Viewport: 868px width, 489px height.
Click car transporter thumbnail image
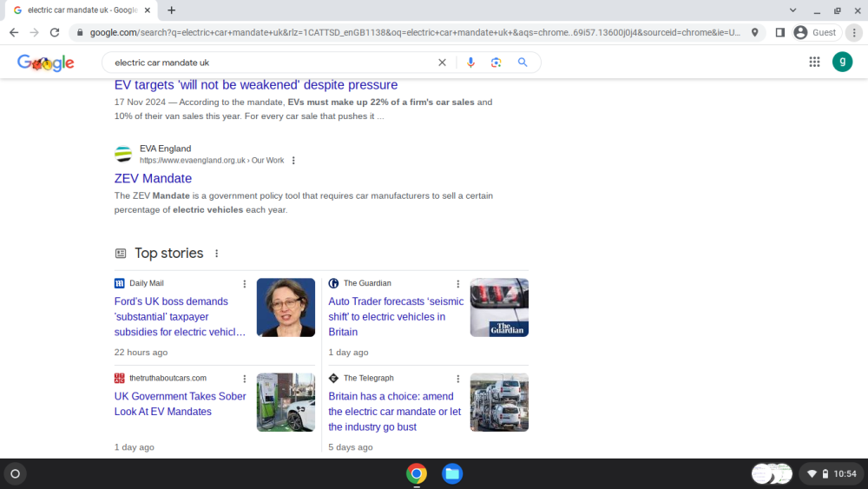click(x=499, y=402)
